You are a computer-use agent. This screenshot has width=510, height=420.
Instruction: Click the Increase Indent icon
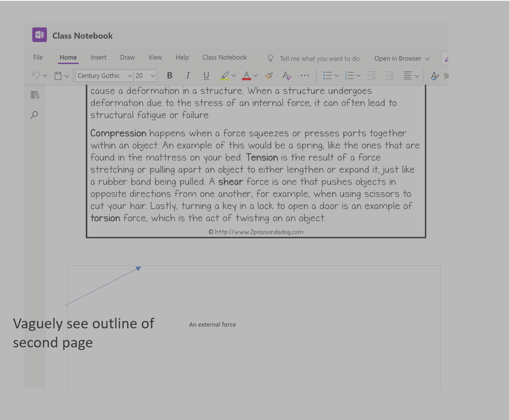tap(390, 75)
